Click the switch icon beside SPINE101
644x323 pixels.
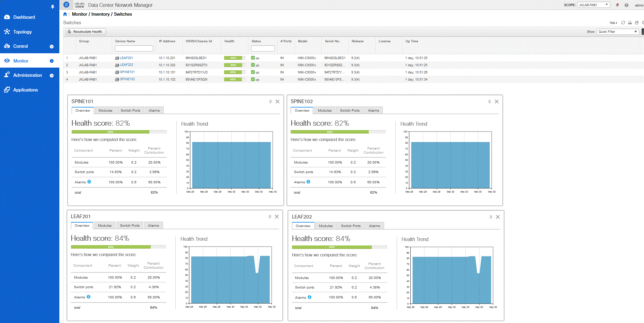click(x=117, y=72)
